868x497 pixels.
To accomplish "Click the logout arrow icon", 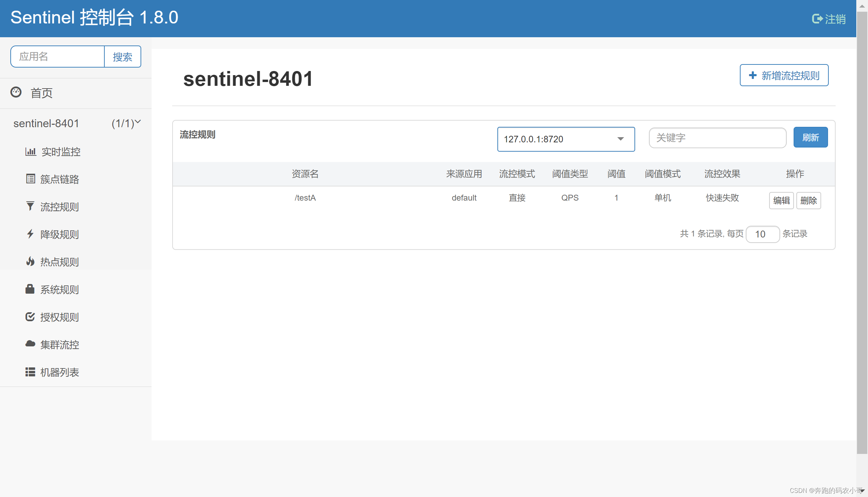I will (817, 19).
